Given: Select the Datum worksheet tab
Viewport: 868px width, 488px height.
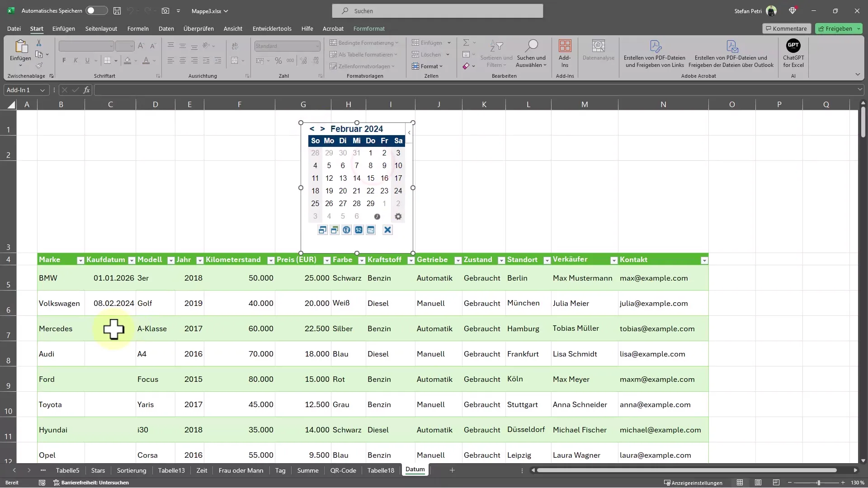Looking at the screenshot, I should (x=415, y=469).
